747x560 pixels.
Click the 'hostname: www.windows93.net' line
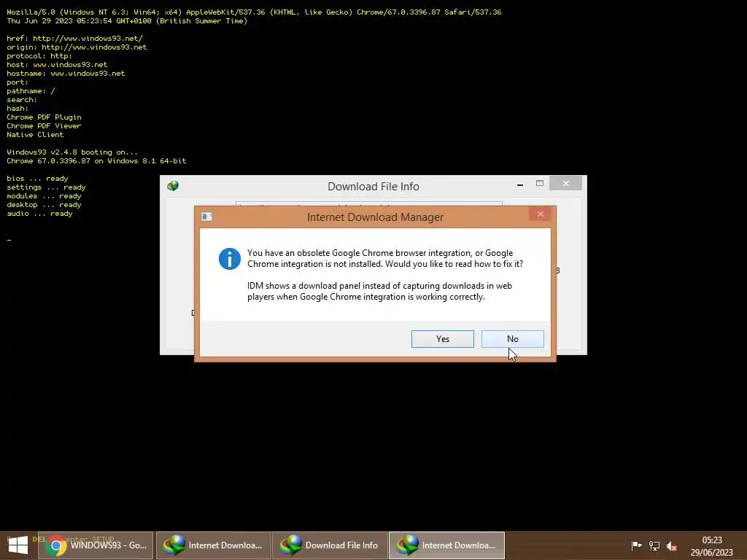coord(66,74)
